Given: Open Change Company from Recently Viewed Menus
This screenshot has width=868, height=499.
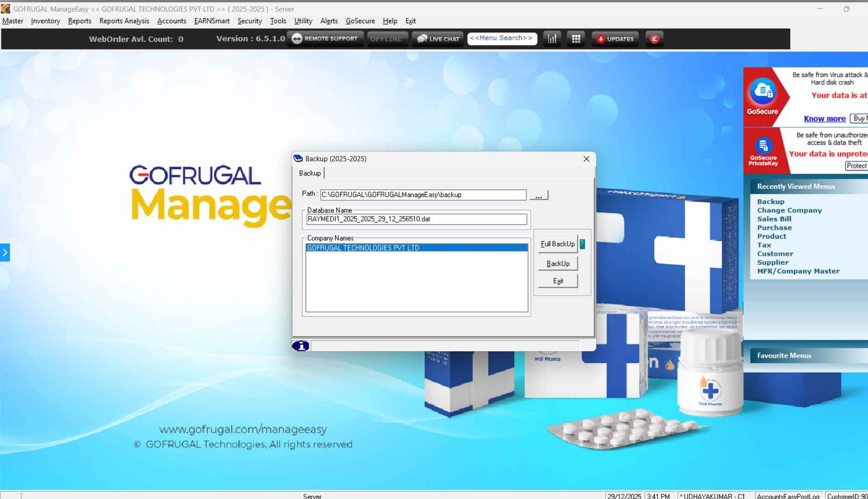Looking at the screenshot, I should [x=789, y=210].
